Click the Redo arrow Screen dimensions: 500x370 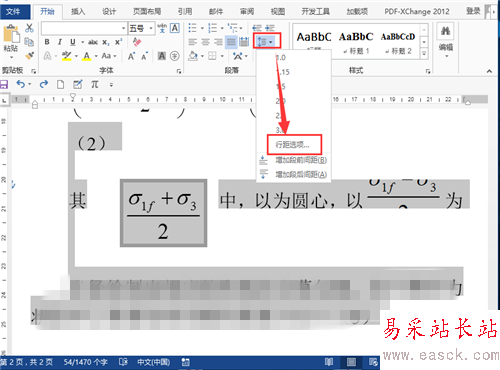click(44, 84)
